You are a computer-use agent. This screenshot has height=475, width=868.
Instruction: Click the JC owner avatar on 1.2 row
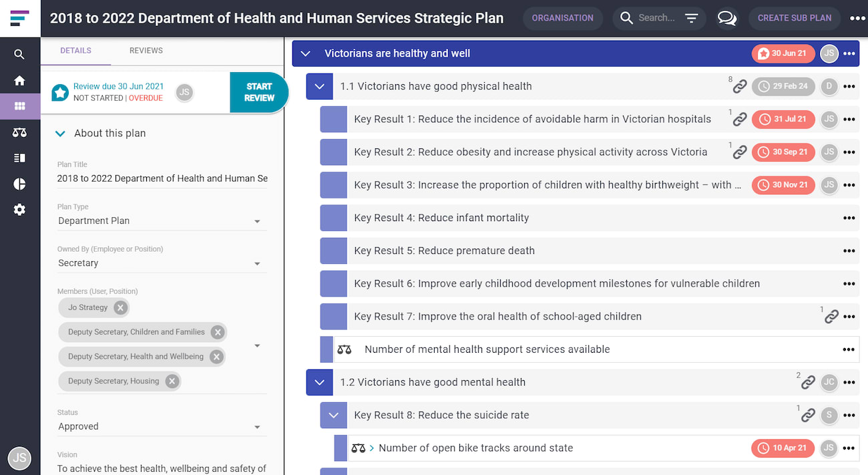pyautogui.click(x=829, y=382)
